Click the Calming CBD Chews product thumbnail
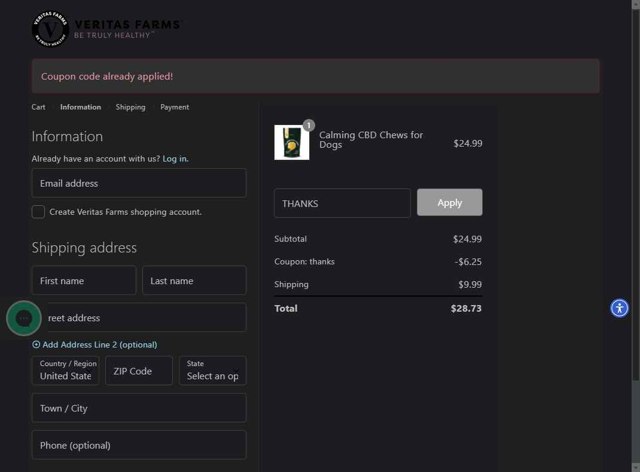 coord(291,142)
